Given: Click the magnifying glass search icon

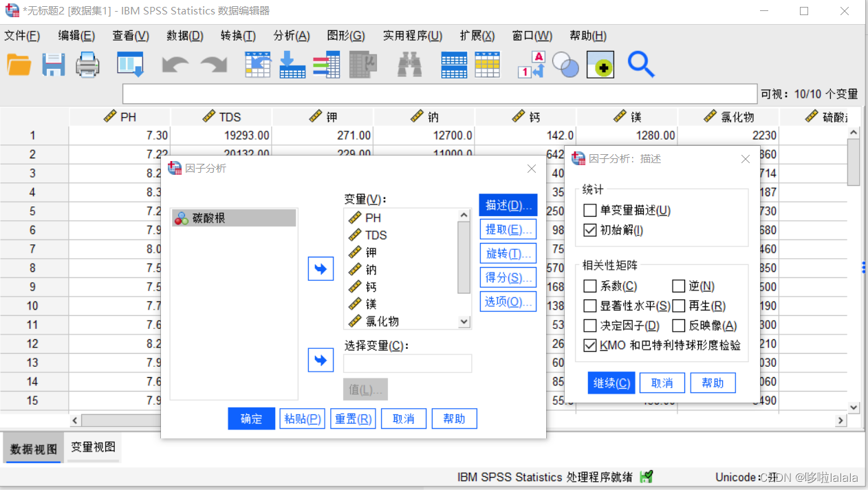Looking at the screenshot, I should pyautogui.click(x=641, y=65).
